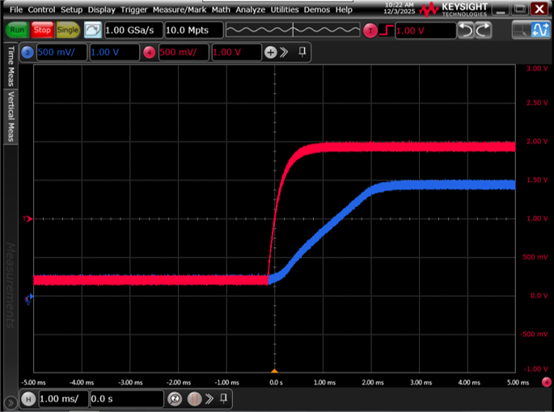The width and height of the screenshot is (554, 412).
Task: Toggle red channel 4 on or off
Action: coord(149,53)
